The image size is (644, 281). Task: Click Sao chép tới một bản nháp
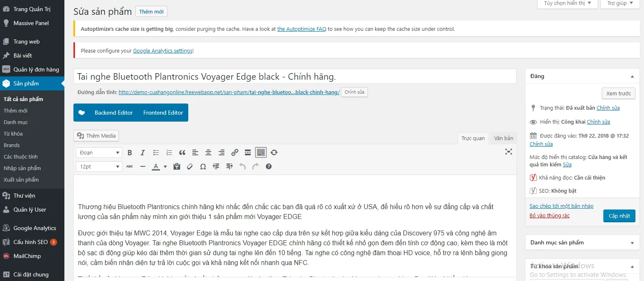coord(562,206)
